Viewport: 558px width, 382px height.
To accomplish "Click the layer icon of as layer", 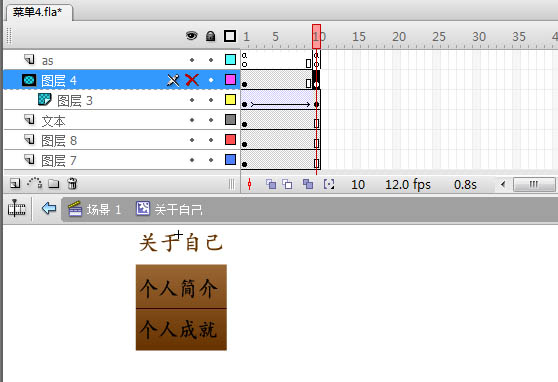I will click(x=30, y=59).
